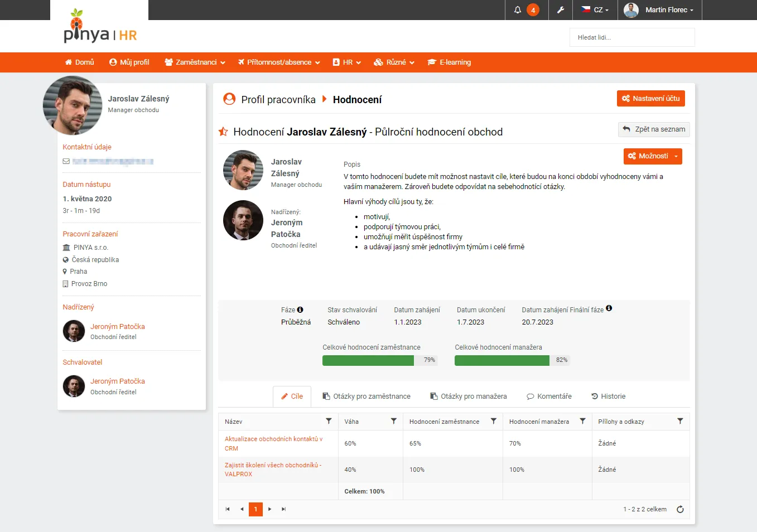This screenshot has width=757, height=532.
Task: Focus the Hledat lidi search field
Action: coord(632,37)
